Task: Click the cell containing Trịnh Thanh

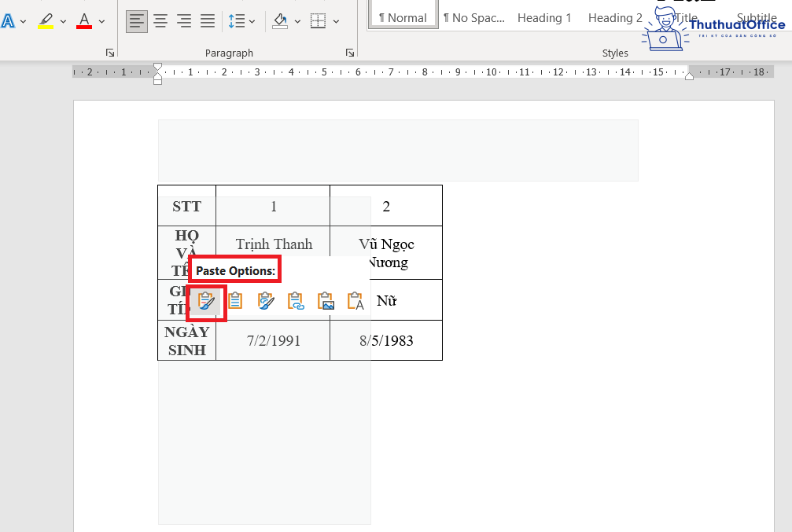Action: (x=273, y=244)
